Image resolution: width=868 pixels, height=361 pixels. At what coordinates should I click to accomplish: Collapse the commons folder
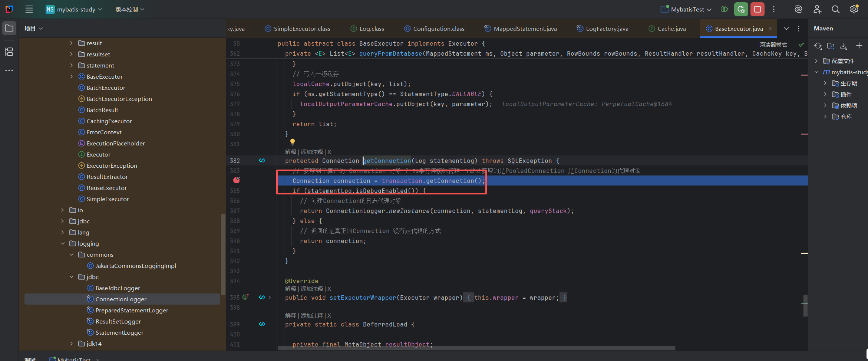click(x=72, y=255)
